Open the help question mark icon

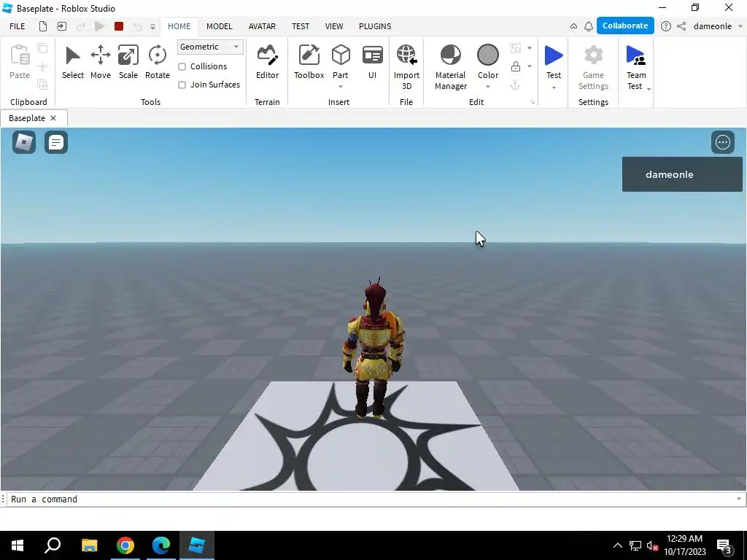pyautogui.click(x=666, y=26)
